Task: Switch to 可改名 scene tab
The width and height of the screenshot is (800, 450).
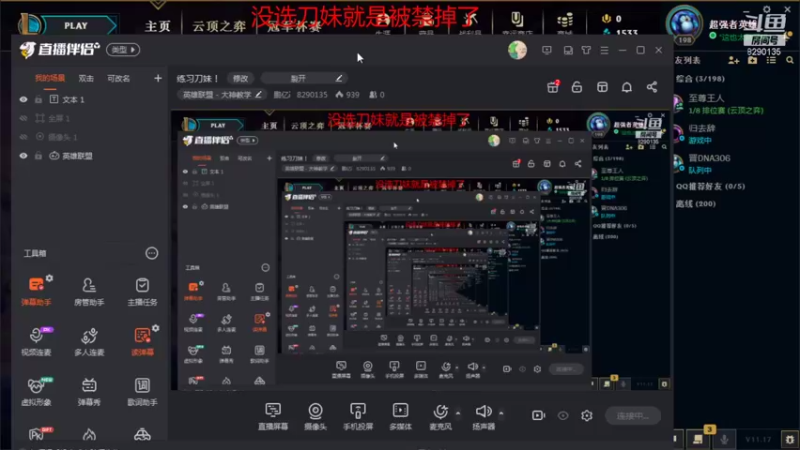Action: (118, 78)
